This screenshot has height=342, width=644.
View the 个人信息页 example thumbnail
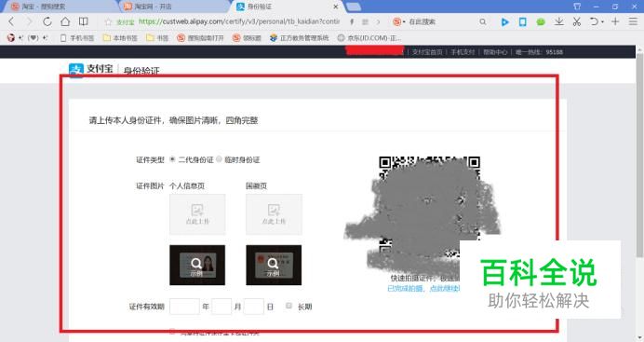(197, 266)
